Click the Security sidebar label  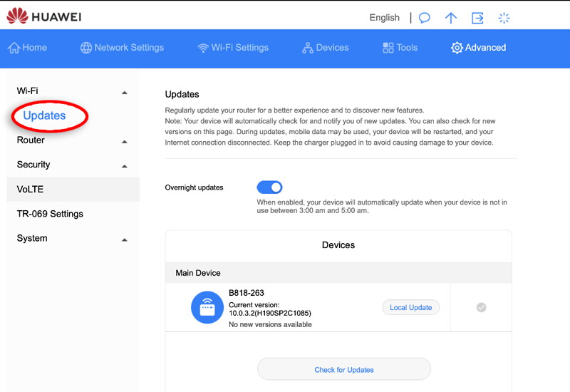pos(33,165)
